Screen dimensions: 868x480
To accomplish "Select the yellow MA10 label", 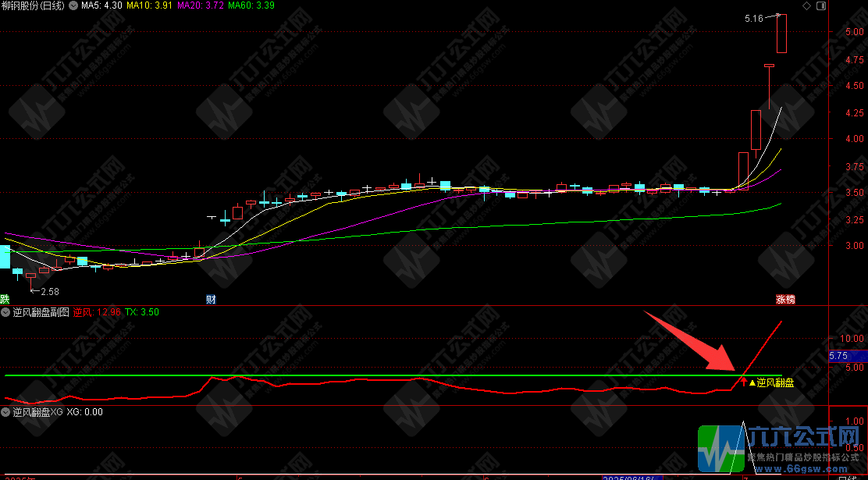I will (150, 6).
